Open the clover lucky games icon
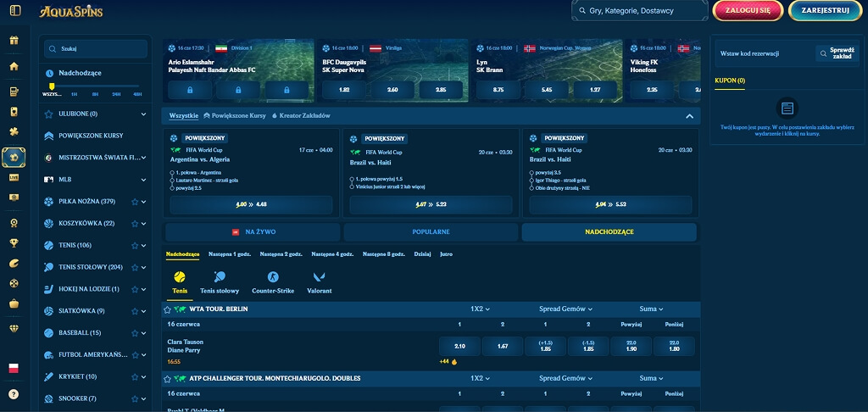The width and height of the screenshot is (868, 412). [x=14, y=131]
